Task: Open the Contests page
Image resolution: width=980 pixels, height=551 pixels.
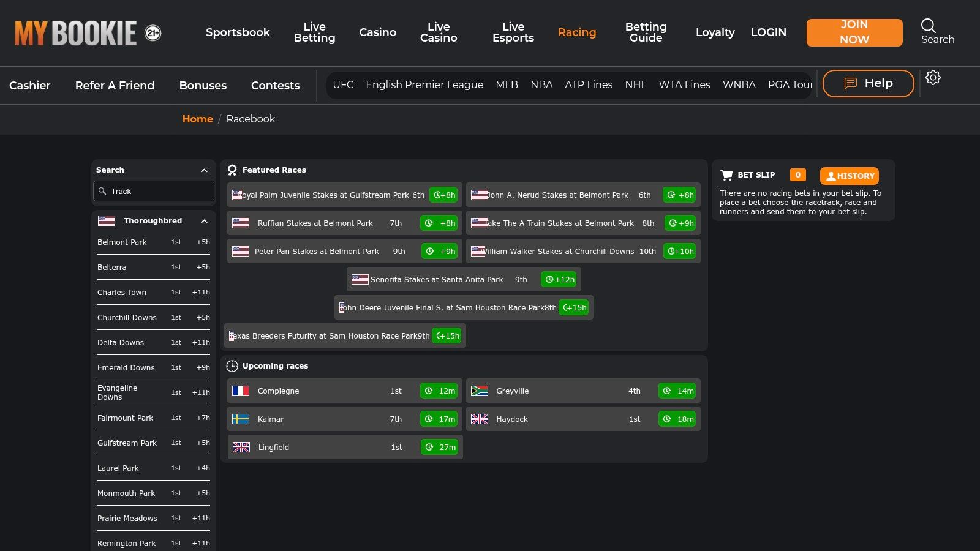Action: 275,86
